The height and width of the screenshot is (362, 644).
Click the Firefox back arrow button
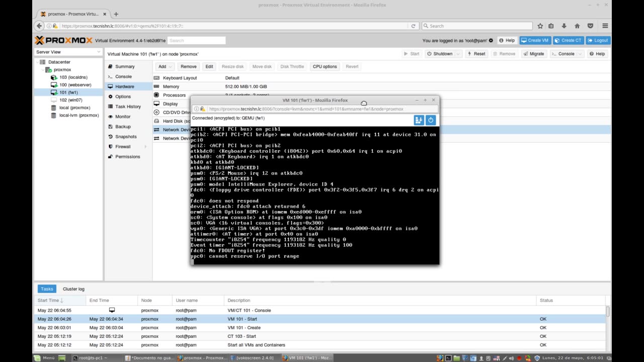(x=40, y=26)
